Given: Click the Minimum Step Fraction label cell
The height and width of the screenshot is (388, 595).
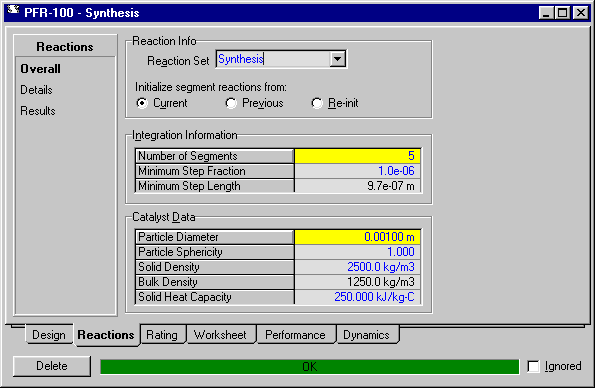Looking at the screenshot, I should tap(215, 171).
